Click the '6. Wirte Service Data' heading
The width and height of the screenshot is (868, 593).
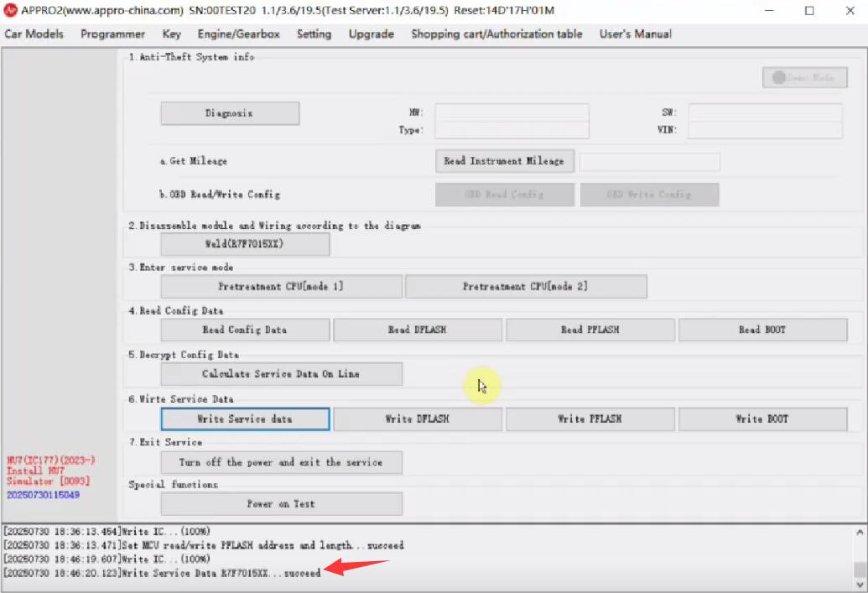pos(181,398)
